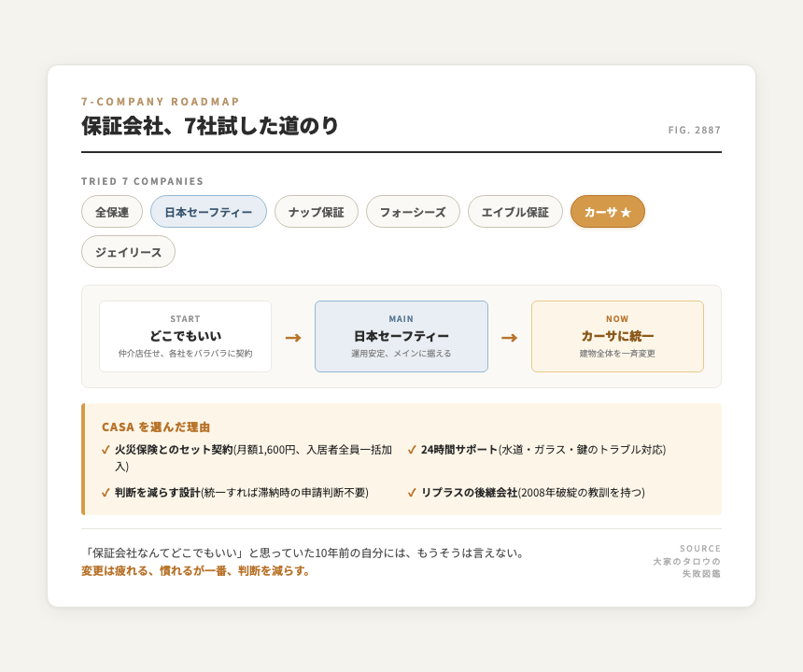The width and height of the screenshot is (803, 672).
Task: Select the ジェイリース chip
Action: tap(128, 251)
